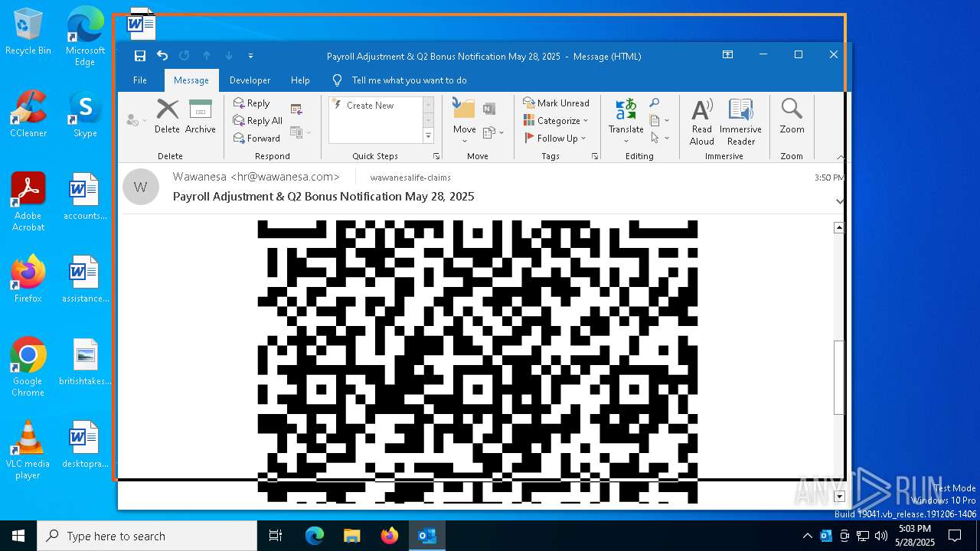Collapse the ribbon with the chevron
980x551 pixels.
(x=840, y=157)
